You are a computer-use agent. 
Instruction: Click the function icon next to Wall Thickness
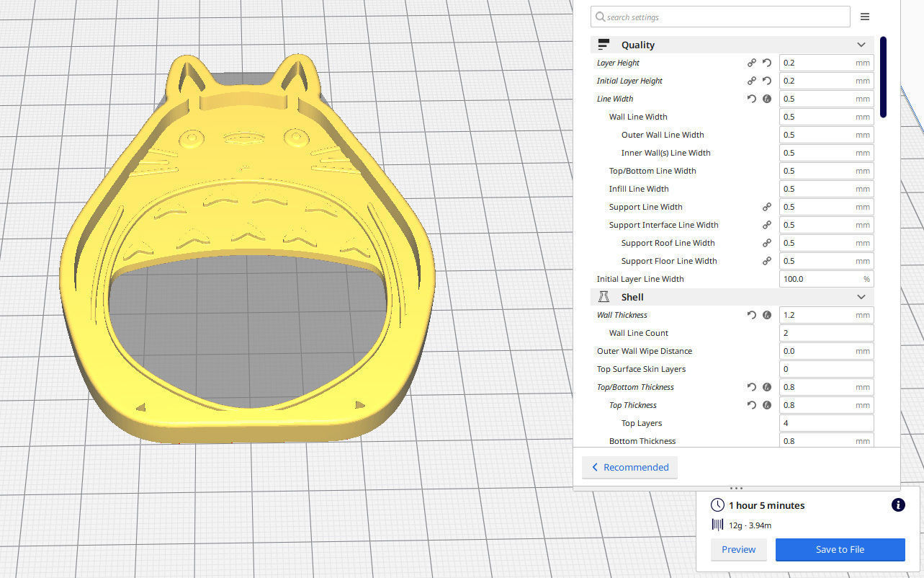click(767, 315)
